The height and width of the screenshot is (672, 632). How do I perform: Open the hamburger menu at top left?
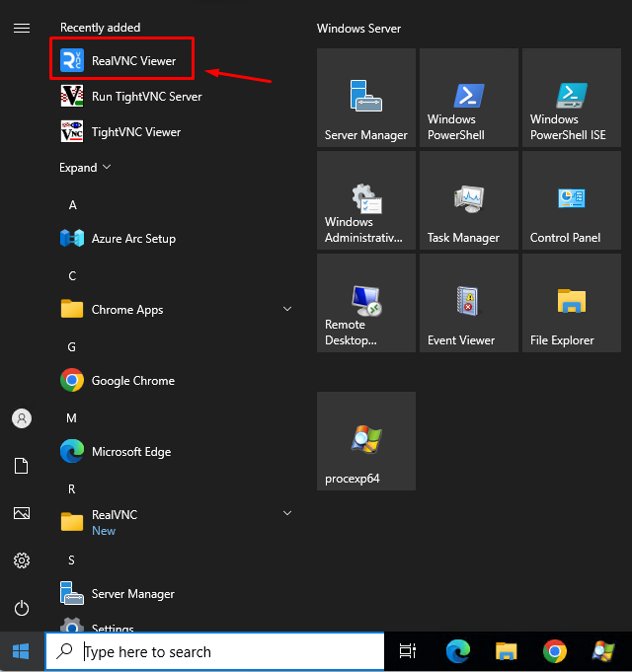[x=21, y=28]
